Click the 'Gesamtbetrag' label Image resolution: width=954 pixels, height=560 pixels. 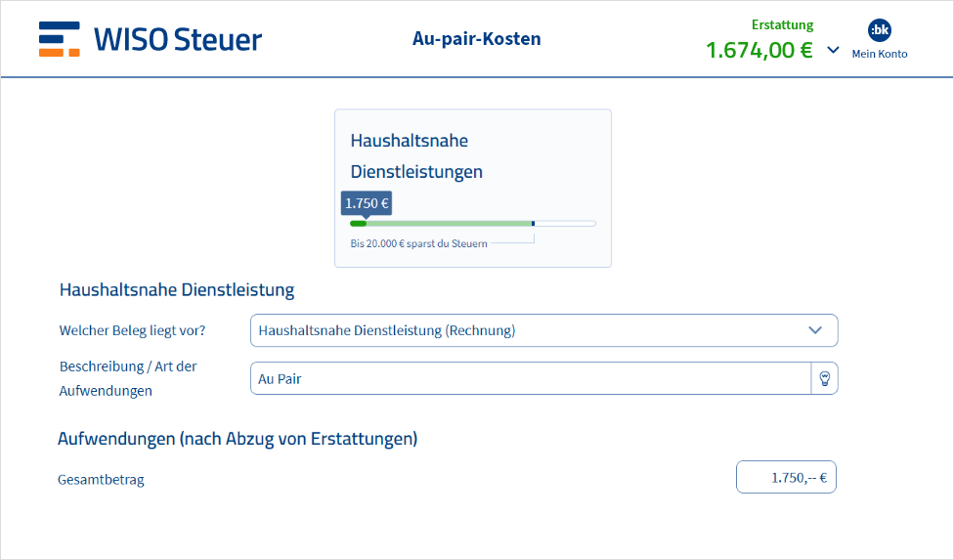point(101,479)
